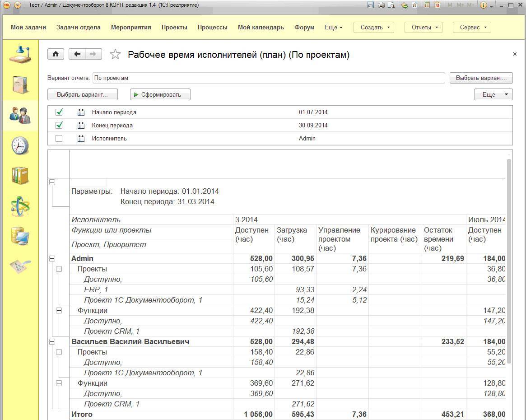526x420 pixels.
Task: Click the Вариант отчета input field
Action: click(268, 78)
